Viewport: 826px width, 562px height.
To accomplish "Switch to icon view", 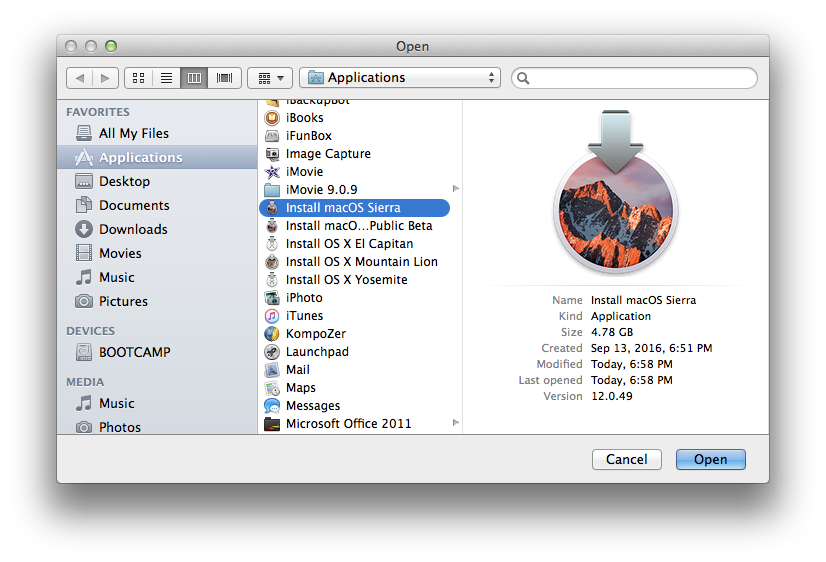I will coord(139,78).
